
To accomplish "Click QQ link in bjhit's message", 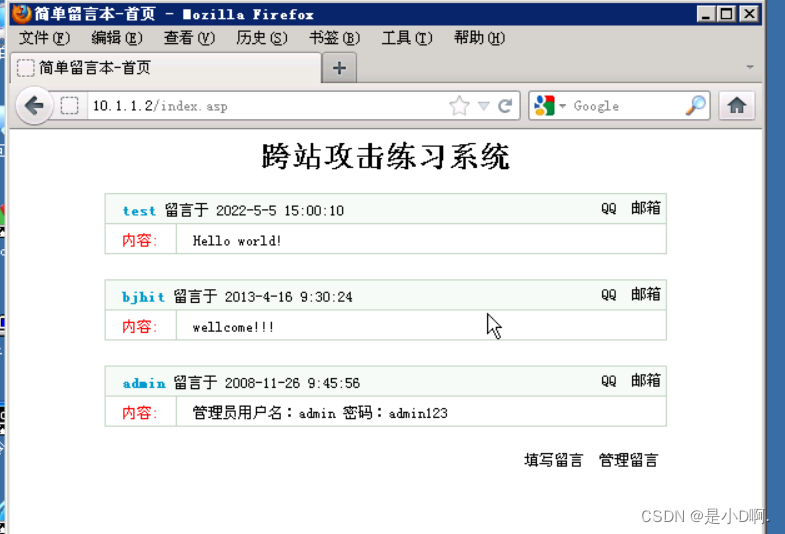I will pyautogui.click(x=609, y=295).
